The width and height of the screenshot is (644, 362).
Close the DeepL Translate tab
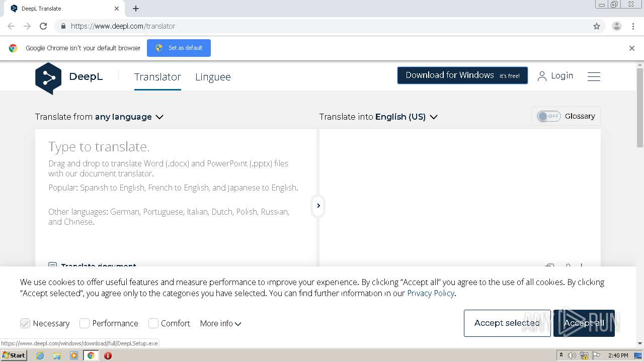pos(117,9)
